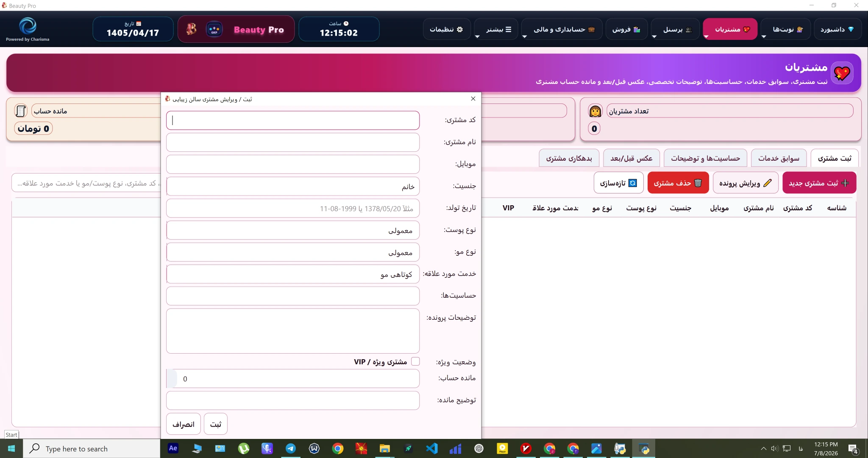Click the network icon in the system tray
868x458 pixels.
pyautogui.click(x=787, y=448)
